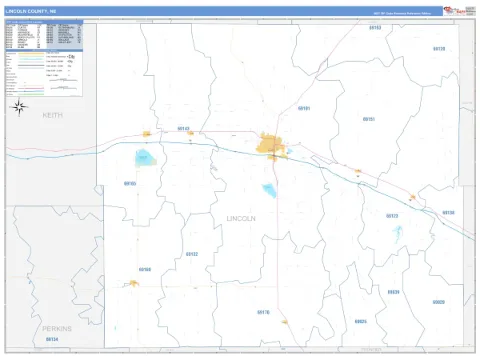Select ZIP code label 69134

[52, 339]
